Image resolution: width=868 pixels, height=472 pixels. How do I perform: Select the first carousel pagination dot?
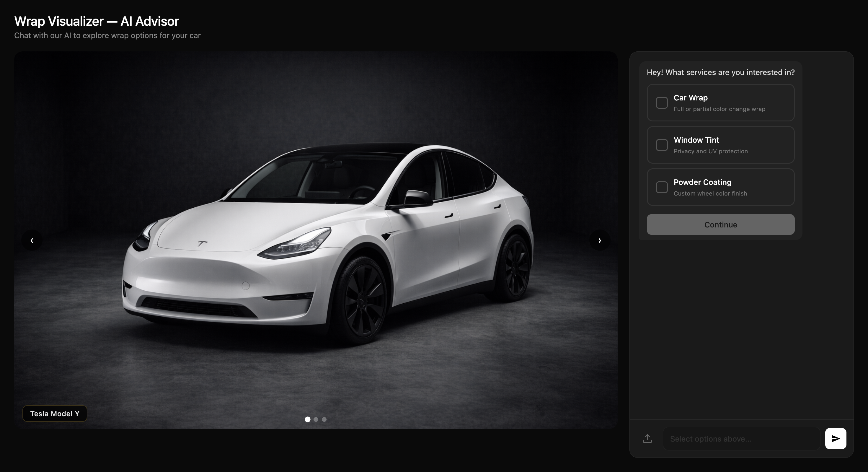coord(307,419)
